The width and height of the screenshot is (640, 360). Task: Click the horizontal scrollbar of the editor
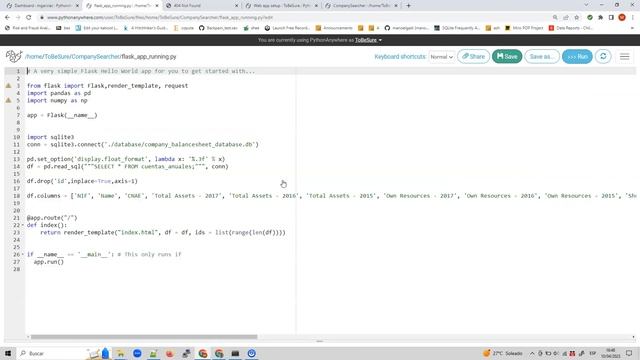[x=144, y=337]
